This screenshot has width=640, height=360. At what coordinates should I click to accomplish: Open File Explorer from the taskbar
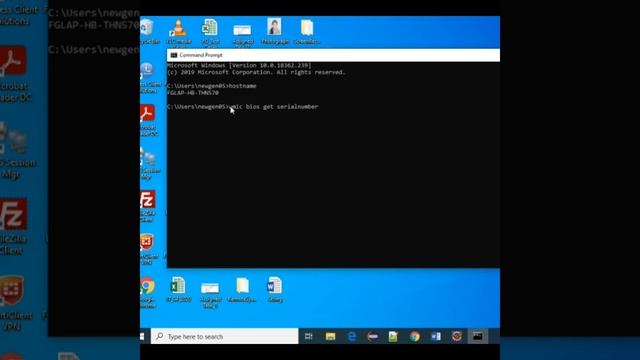[x=330, y=336]
